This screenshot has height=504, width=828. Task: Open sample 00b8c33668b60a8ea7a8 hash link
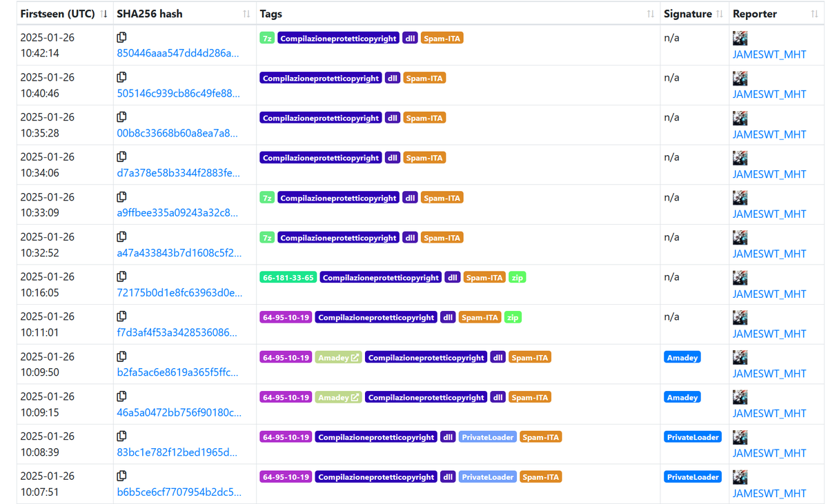(177, 134)
